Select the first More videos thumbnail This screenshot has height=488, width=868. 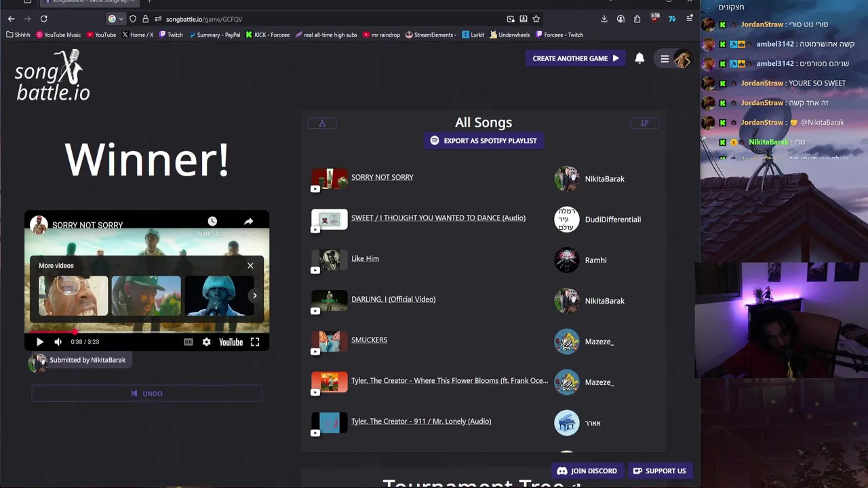[73, 296]
